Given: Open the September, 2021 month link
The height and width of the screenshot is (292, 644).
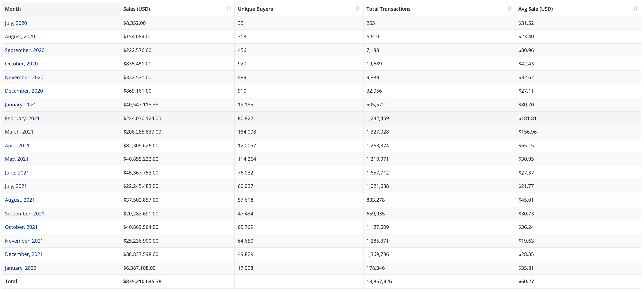Looking at the screenshot, I should (24, 214).
